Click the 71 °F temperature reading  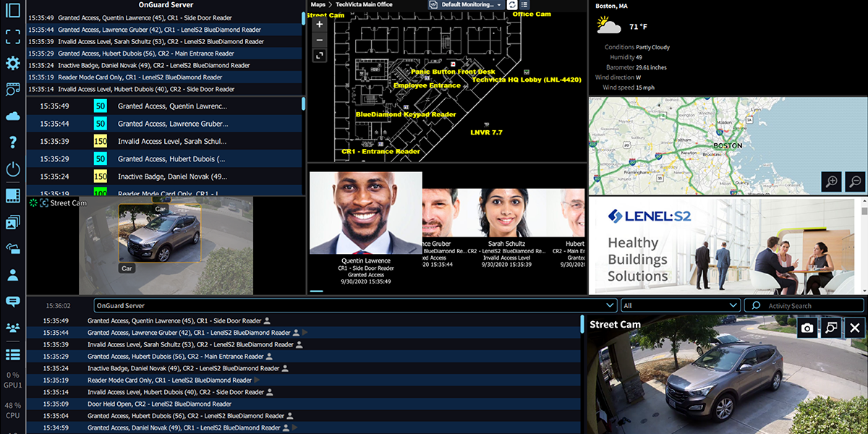637,27
